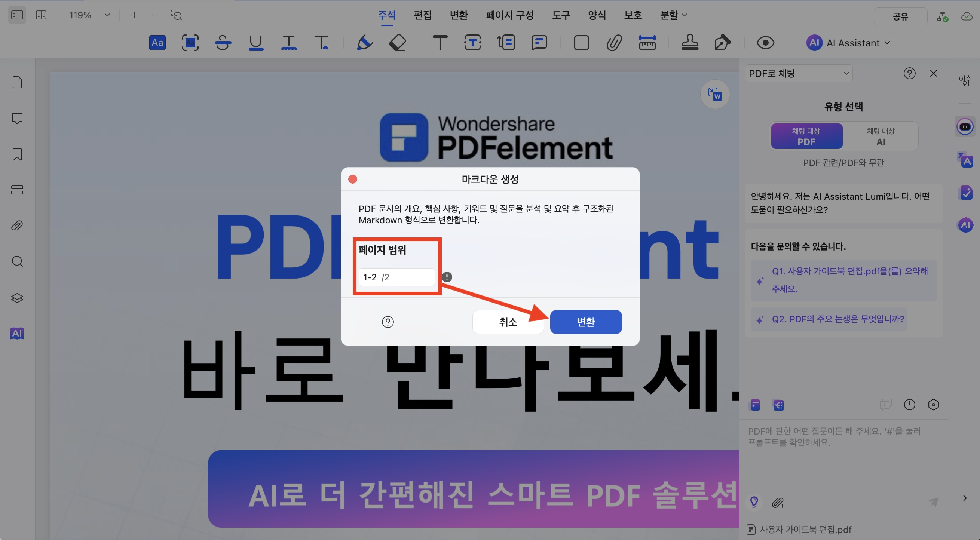Open the search sidebar panel

point(17,261)
